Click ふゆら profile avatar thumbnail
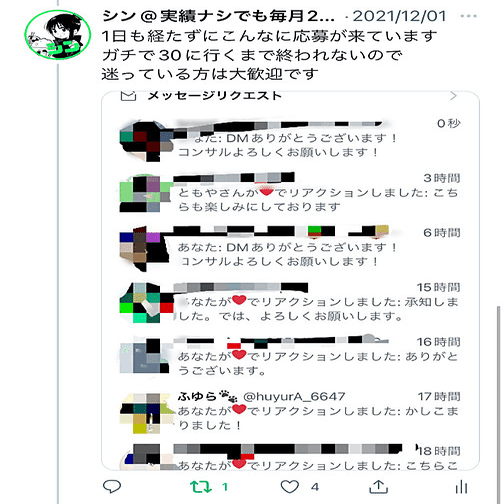 click(x=146, y=413)
